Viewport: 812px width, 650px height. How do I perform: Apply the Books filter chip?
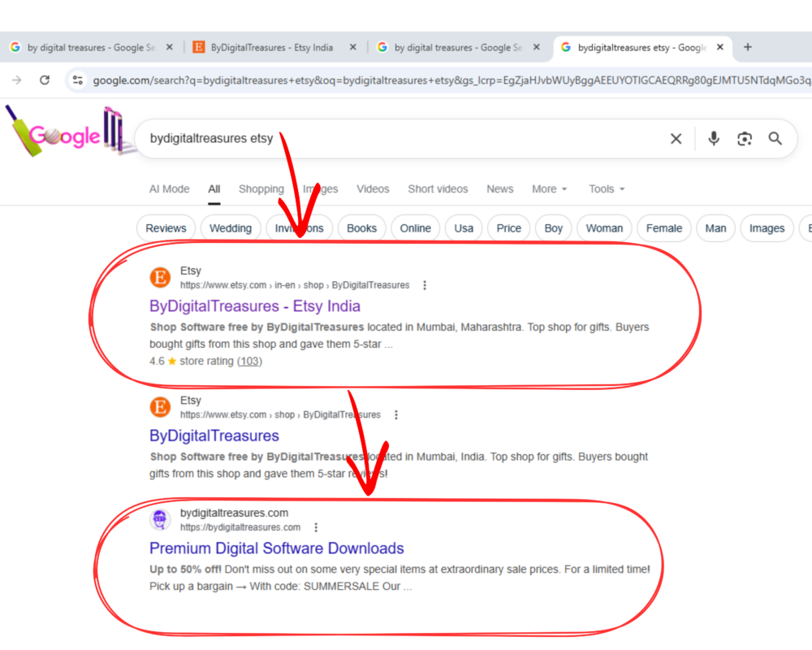361,228
